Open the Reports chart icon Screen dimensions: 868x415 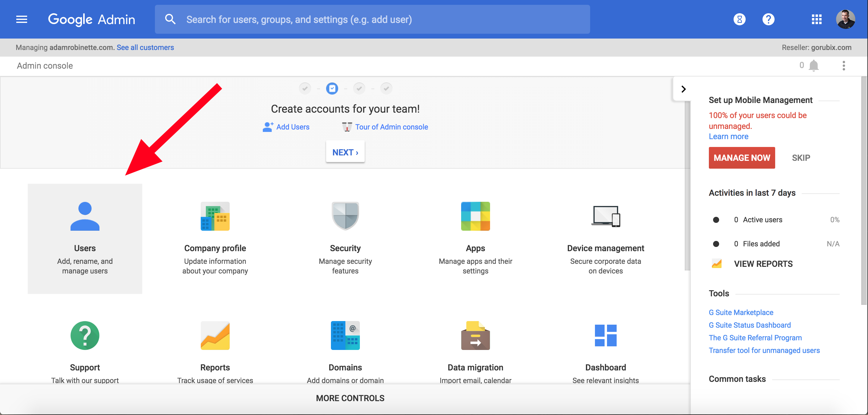[215, 335]
